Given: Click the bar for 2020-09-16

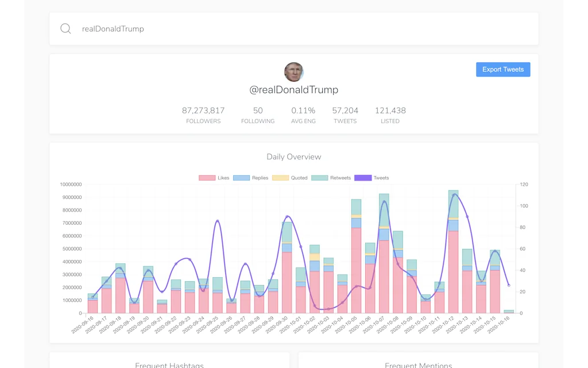Looking at the screenshot, I should click(x=92, y=304).
